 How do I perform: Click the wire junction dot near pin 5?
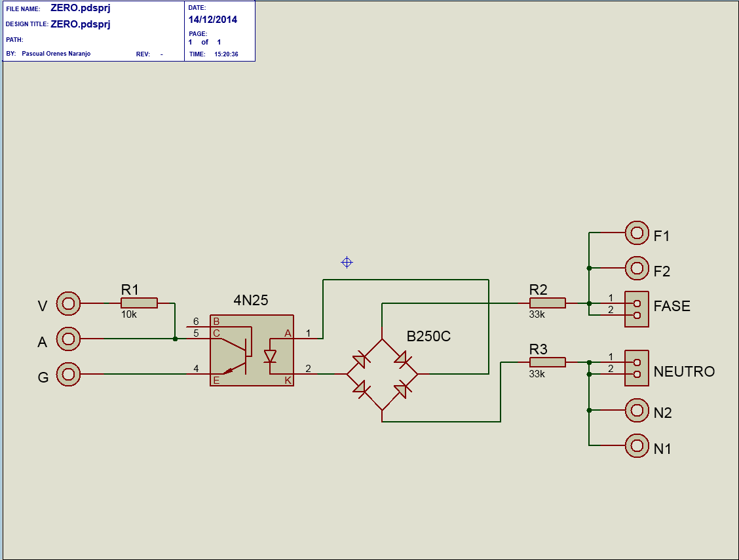(175, 339)
